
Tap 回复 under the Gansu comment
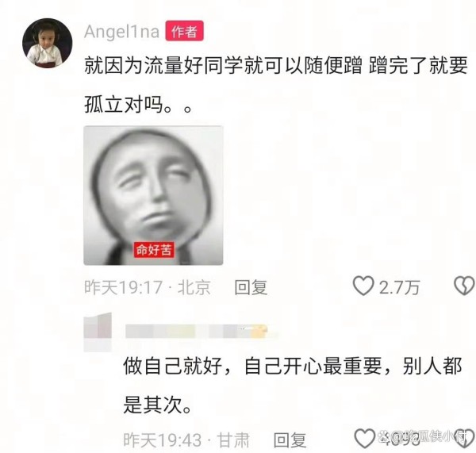point(290,440)
